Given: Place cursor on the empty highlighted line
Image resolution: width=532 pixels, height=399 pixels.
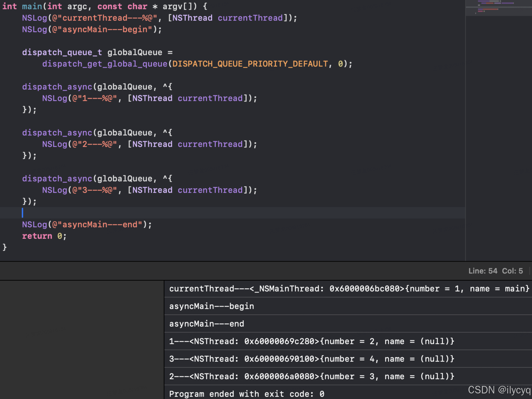Looking at the screenshot, I should click(233, 213).
